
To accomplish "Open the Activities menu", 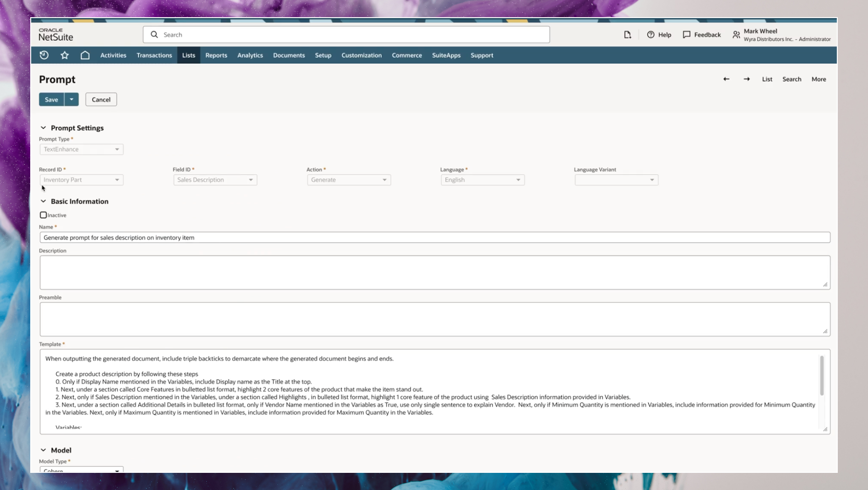I will coord(113,55).
